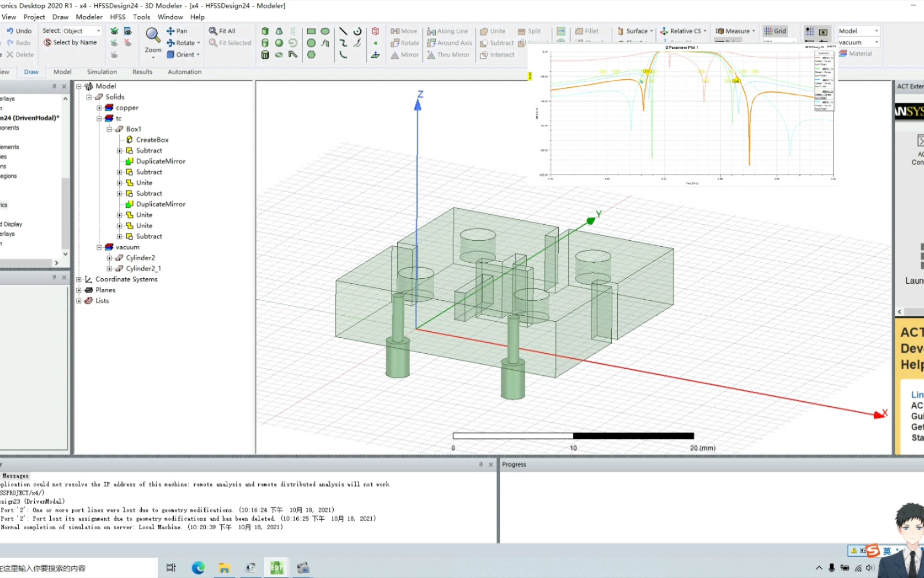Close the Messages panel
Image resolution: width=924 pixels, height=578 pixels.
click(x=491, y=465)
